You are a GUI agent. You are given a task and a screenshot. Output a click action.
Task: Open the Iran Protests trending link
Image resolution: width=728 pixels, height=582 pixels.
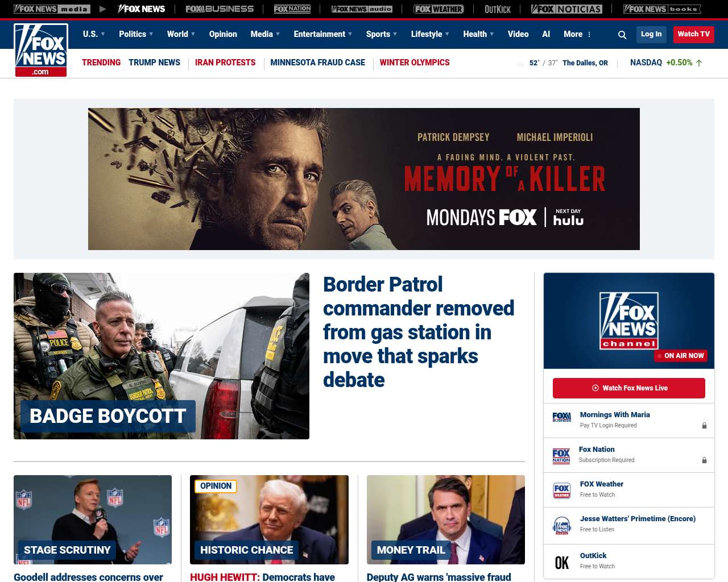point(225,63)
